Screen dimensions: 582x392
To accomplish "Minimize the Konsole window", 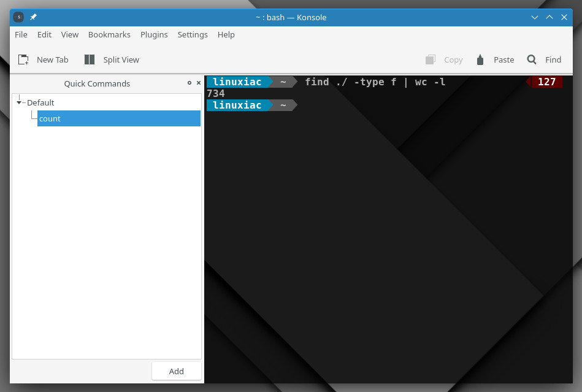I will point(535,17).
